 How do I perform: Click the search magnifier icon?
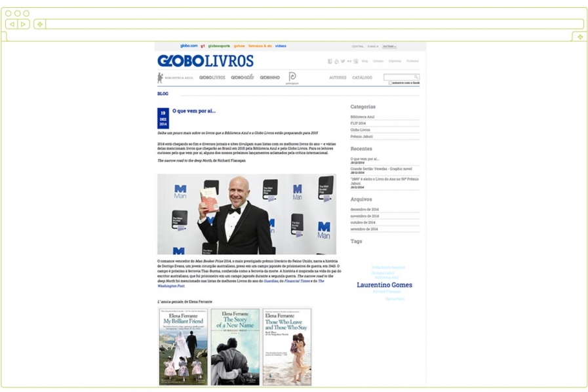[x=416, y=77]
